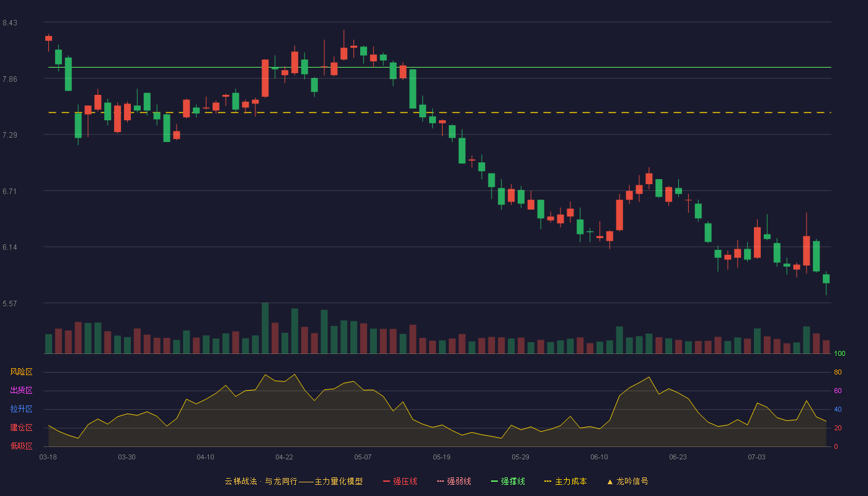The image size is (868, 496).
Task: Click the 05-07 date label
Action: (363, 457)
